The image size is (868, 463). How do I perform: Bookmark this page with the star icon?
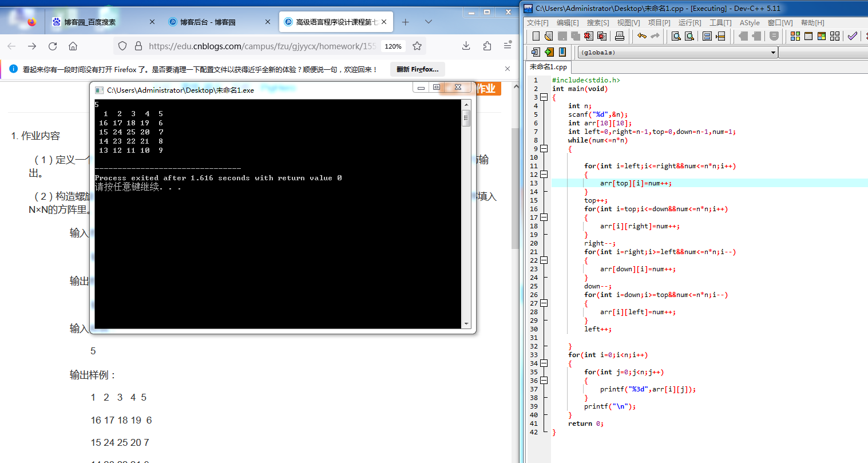click(x=417, y=46)
